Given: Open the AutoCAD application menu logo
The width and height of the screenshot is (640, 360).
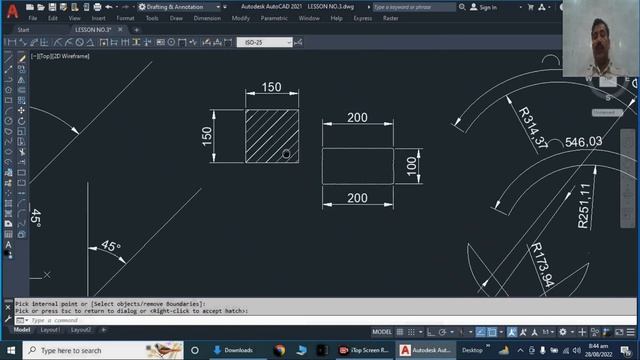Looking at the screenshot, I should pos(13,11).
